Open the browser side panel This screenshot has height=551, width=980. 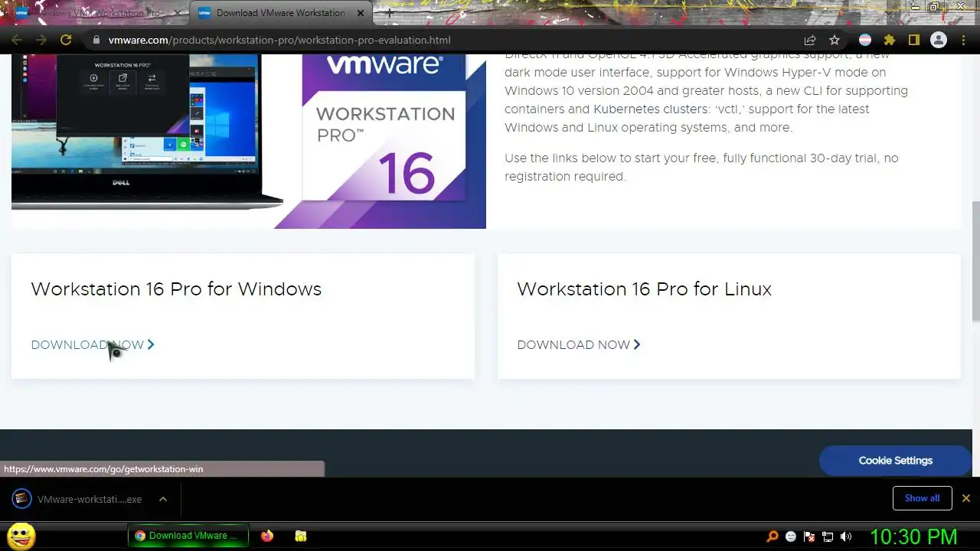913,40
